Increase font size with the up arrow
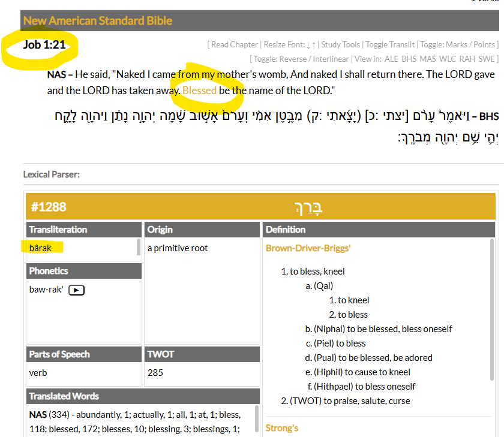Screen dimensions: 504x437 click(313, 44)
